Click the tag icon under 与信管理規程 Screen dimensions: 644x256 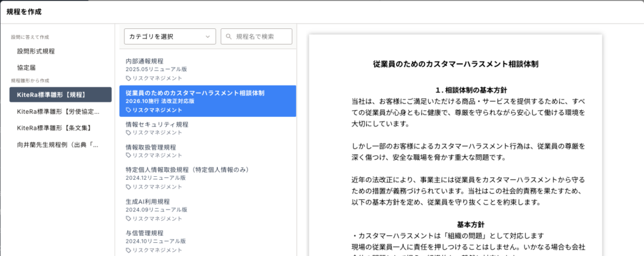pos(129,250)
